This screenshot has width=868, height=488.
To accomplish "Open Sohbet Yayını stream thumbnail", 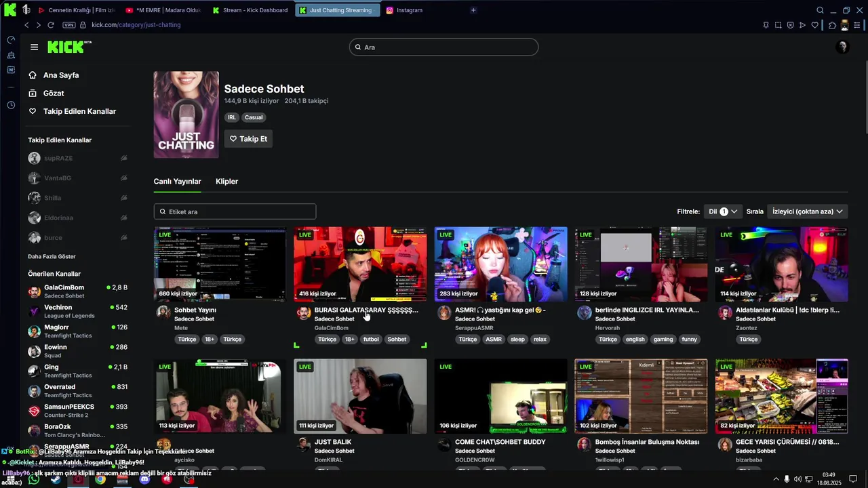I will 220,264.
